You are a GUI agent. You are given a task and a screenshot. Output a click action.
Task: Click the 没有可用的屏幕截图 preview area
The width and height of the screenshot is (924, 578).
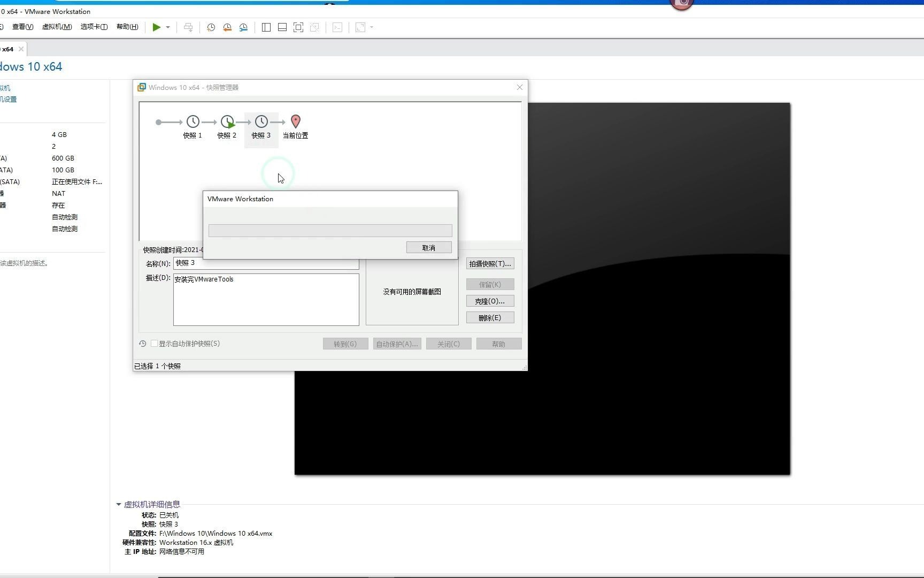click(x=412, y=292)
